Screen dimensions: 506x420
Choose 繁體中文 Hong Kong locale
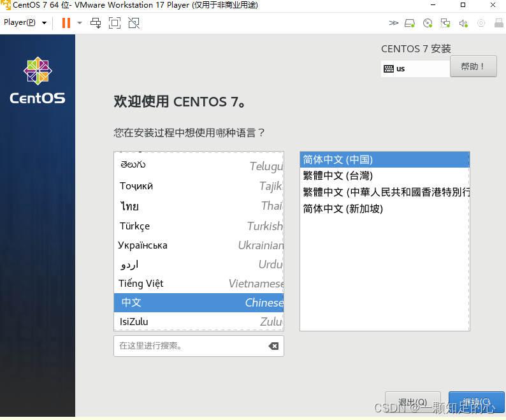tap(385, 192)
